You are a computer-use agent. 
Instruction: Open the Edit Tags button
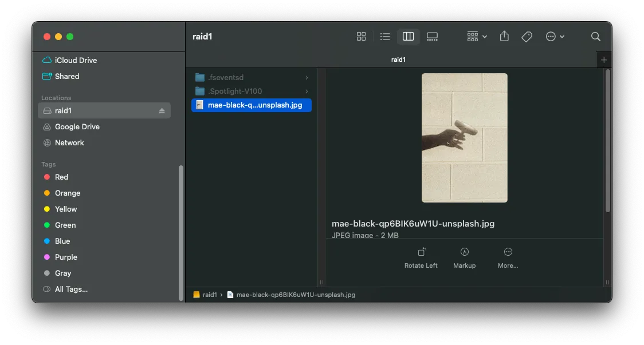527,37
